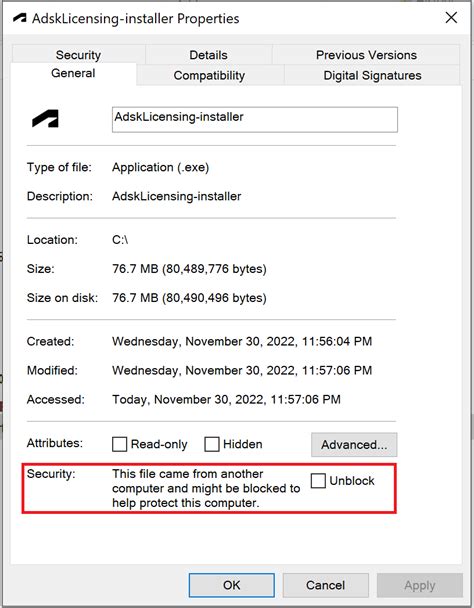Click the 'This file came from another computer' message
474x608 pixels.
(x=206, y=488)
